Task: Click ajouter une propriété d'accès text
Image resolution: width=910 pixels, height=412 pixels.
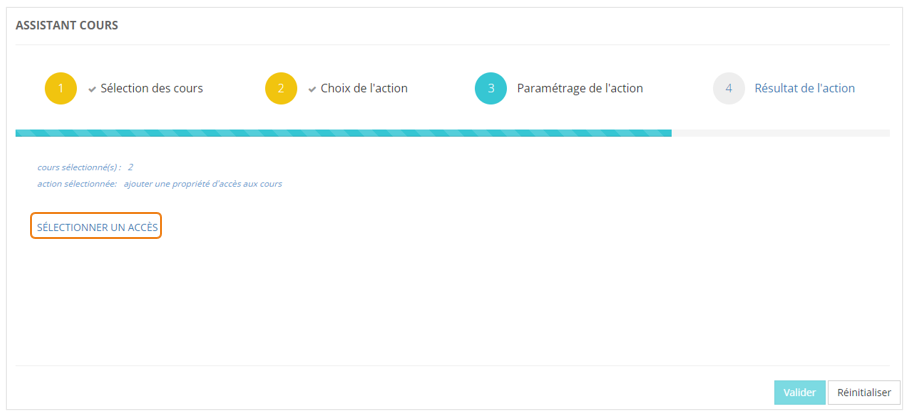Action: (x=203, y=184)
